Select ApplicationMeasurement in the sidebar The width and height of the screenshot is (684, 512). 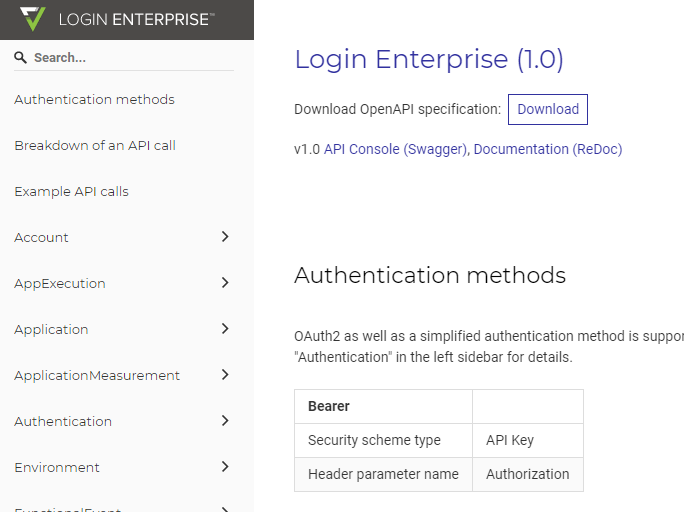97,375
